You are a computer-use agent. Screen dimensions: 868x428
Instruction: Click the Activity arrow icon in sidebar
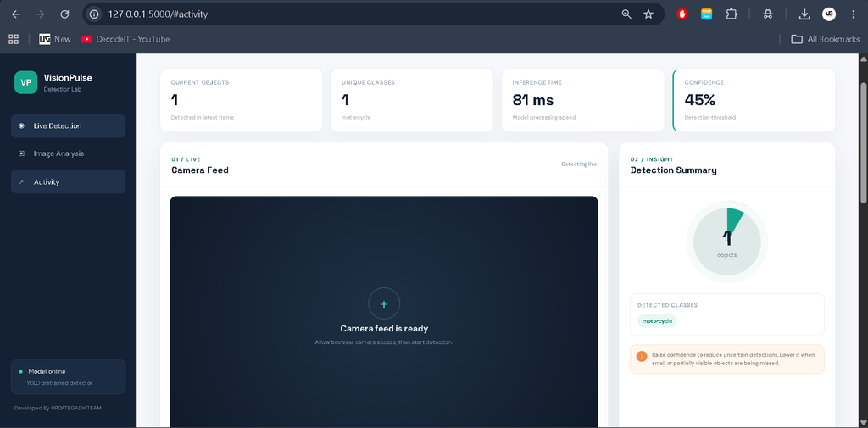(x=21, y=181)
